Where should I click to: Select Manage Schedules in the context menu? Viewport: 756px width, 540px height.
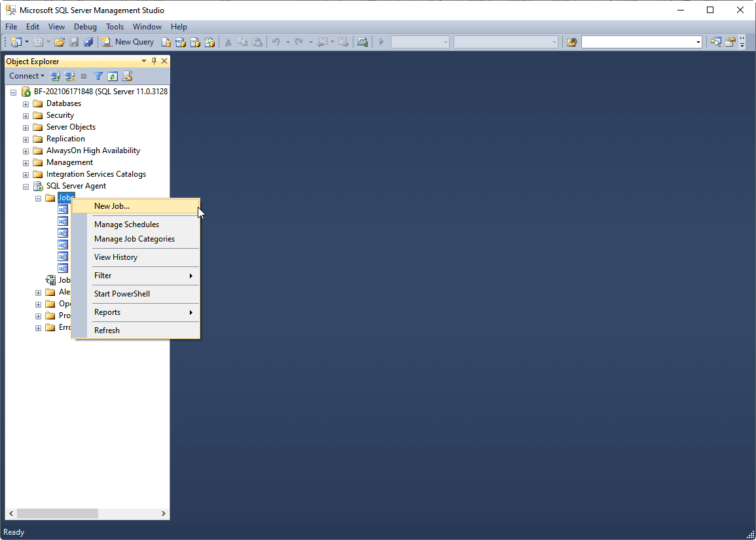[x=135, y=225]
